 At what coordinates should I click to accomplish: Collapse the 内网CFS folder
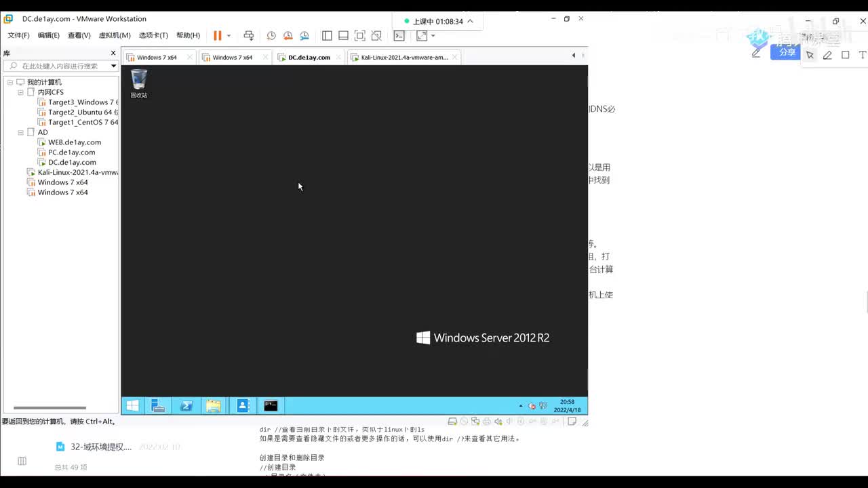tap(20, 92)
